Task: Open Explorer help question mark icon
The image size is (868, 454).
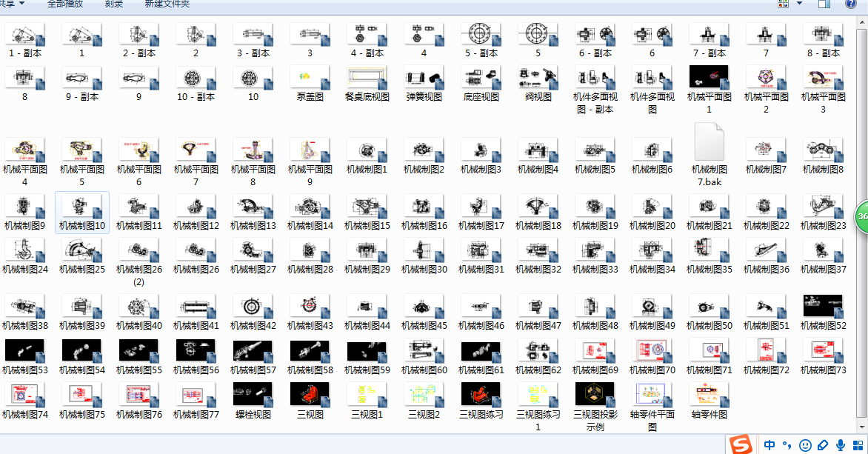Action: pyautogui.click(x=851, y=4)
